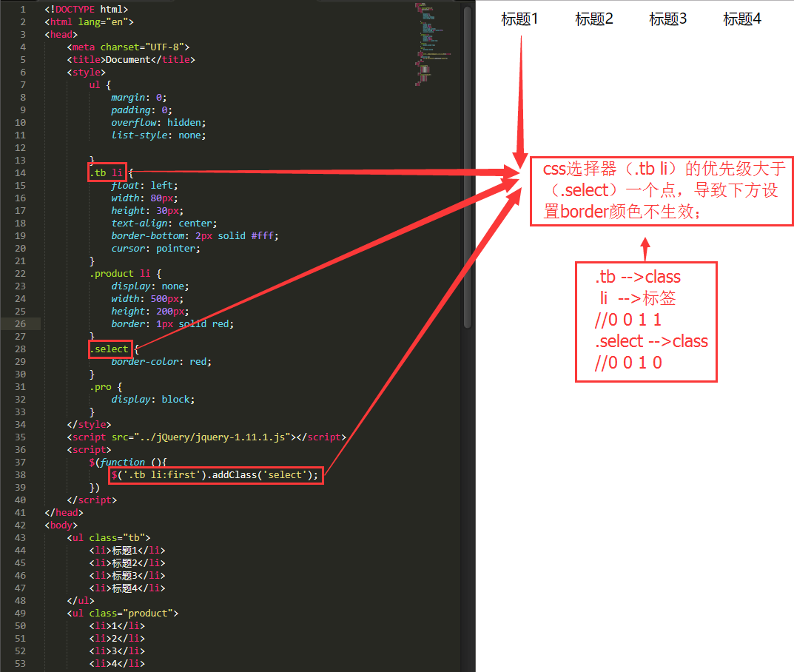Click the '.select' selector
Image resolution: width=794 pixels, height=672 pixels.
tap(110, 349)
